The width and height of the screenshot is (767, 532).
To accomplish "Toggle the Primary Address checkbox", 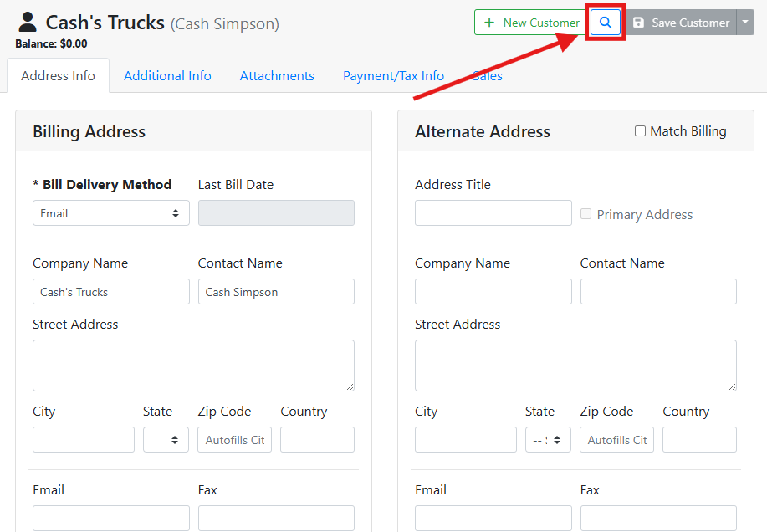I will [586, 214].
